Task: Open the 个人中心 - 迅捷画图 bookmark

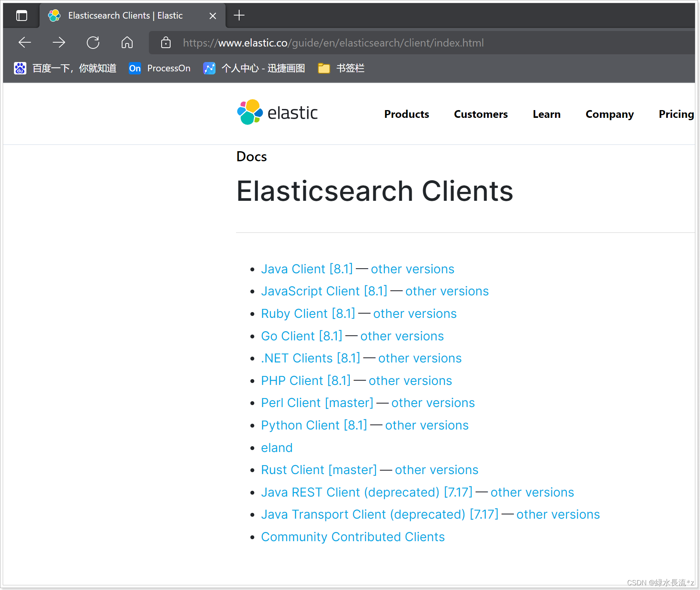Action: [254, 68]
